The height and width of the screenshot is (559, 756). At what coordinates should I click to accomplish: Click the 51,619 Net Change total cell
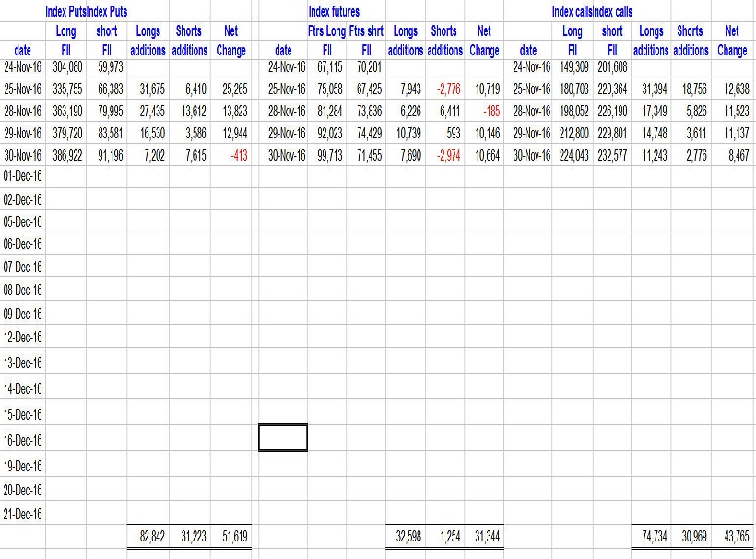tap(231, 535)
